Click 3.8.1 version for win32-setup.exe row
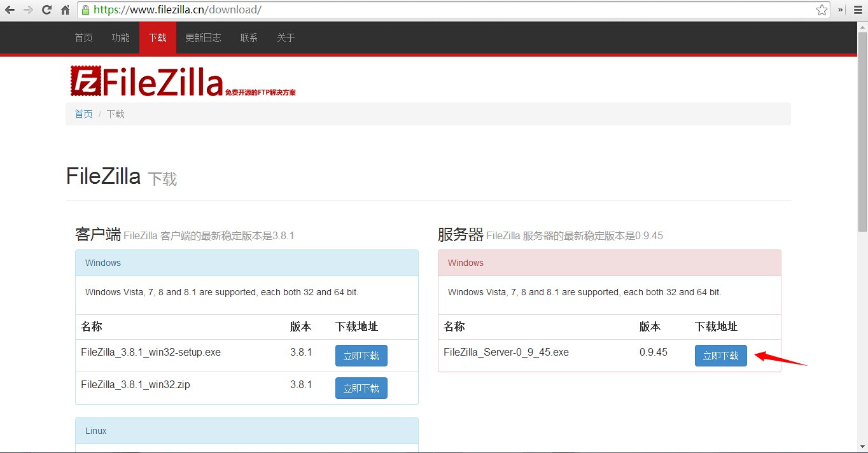This screenshot has height=453, width=868. tap(301, 352)
